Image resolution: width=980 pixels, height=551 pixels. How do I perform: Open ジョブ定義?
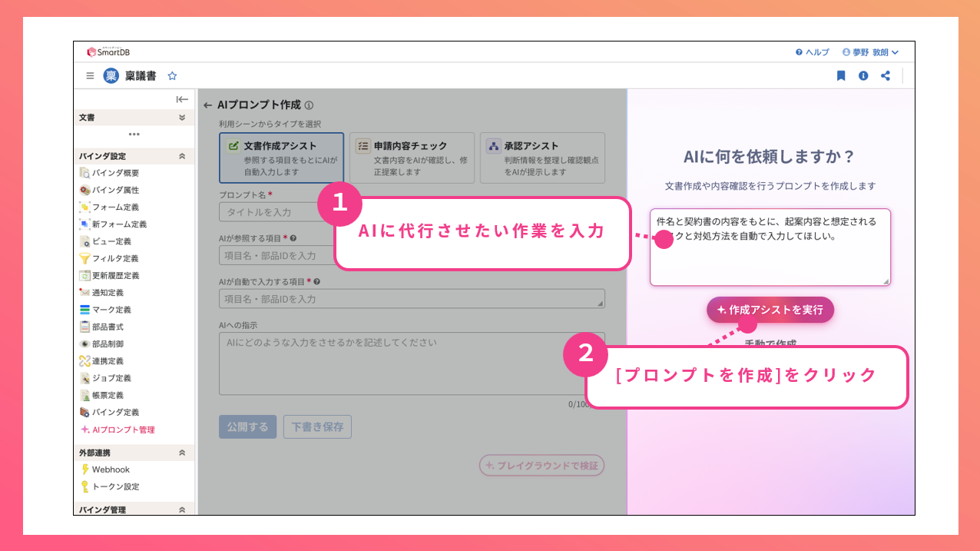pos(105,378)
